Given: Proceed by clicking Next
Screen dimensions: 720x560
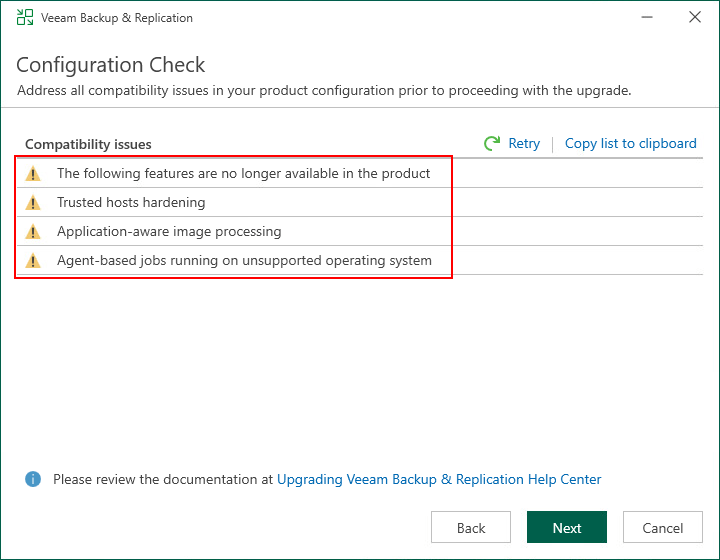Looking at the screenshot, I should click(567, 528).
